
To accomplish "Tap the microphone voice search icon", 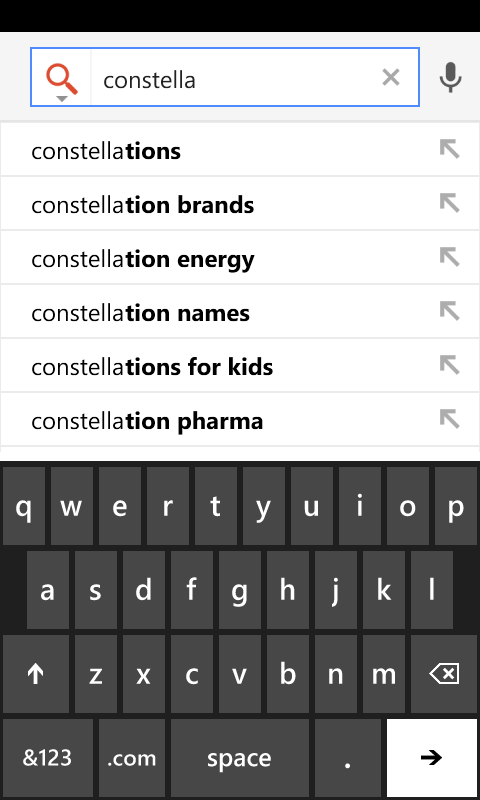I will point(450,78).
